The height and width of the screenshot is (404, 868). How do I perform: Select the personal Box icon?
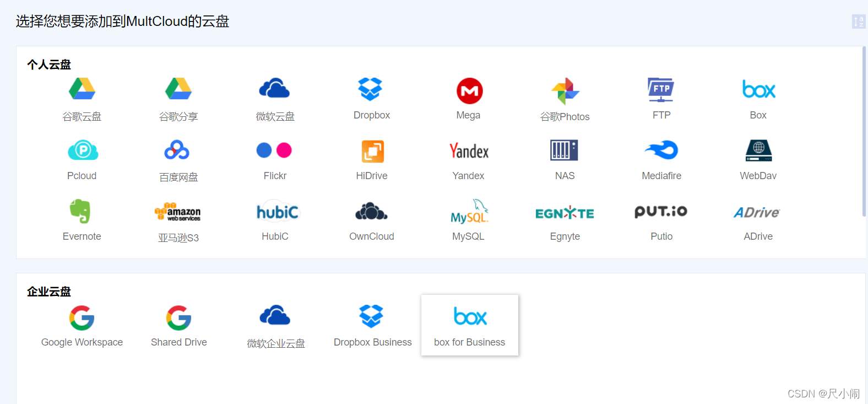(x=759, y=89)
